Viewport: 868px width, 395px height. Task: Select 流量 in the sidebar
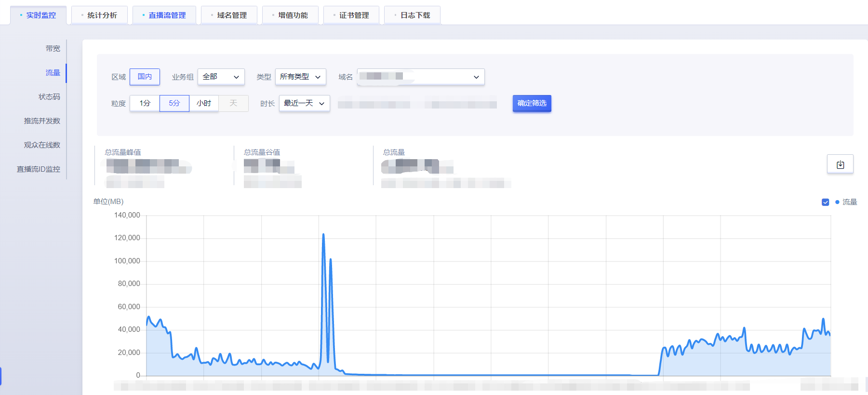click(x=53, y=73)
